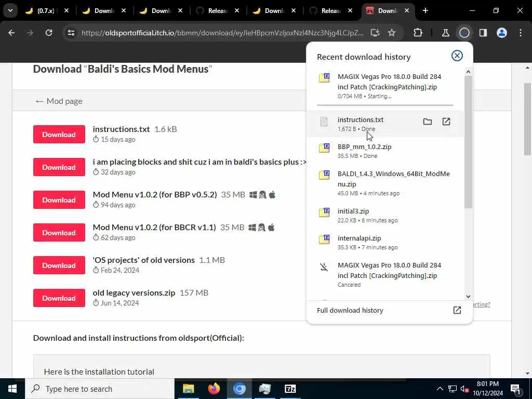Toggle the downloads toolbar button

[x=464, y=33]
